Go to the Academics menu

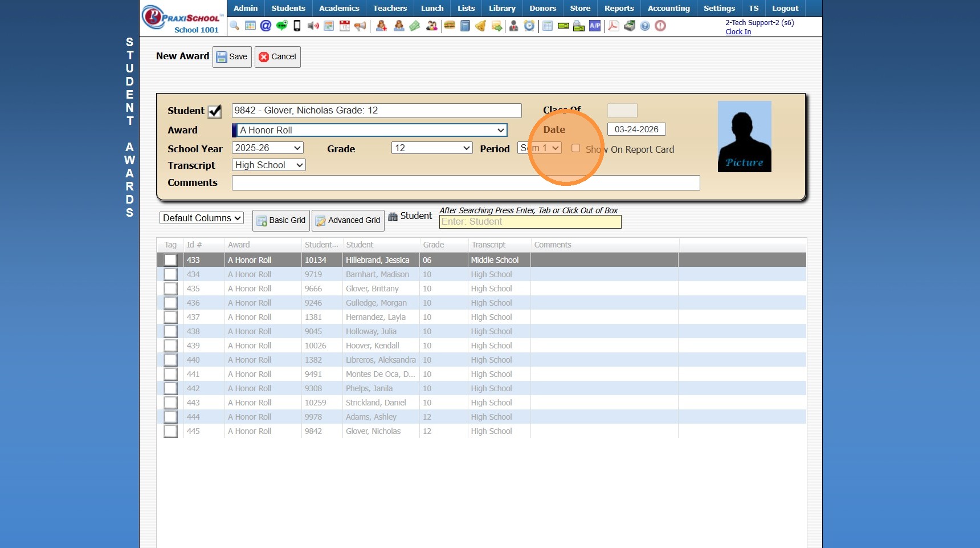(339, 8)
